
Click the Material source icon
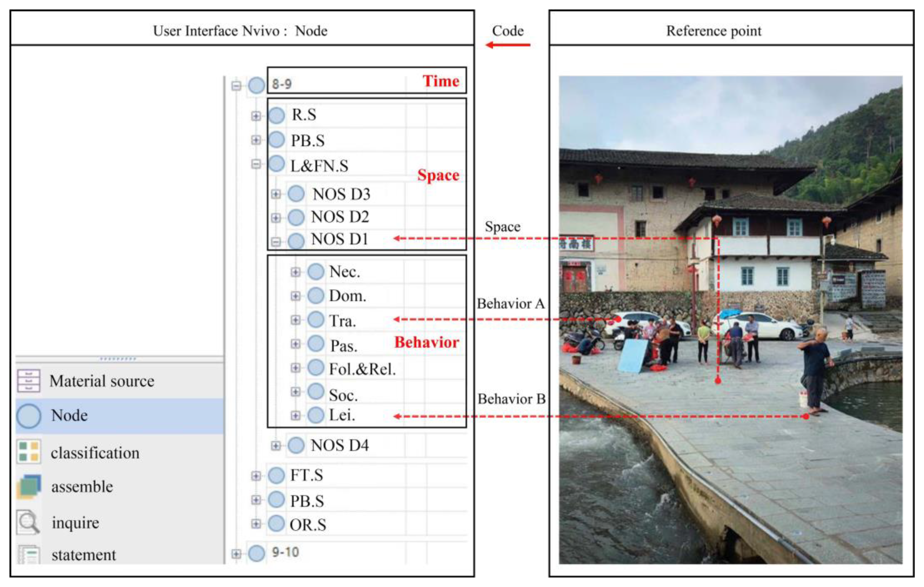pos(28,380)
